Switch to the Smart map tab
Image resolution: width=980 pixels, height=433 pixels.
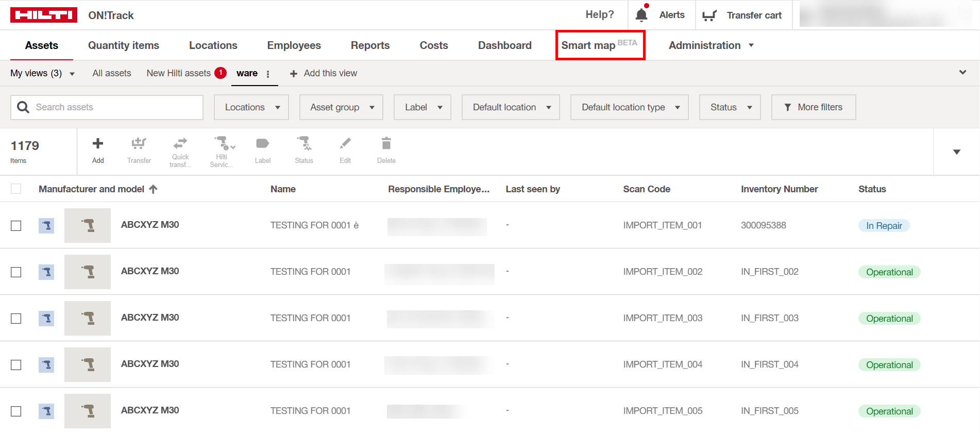tap(600, 45)
